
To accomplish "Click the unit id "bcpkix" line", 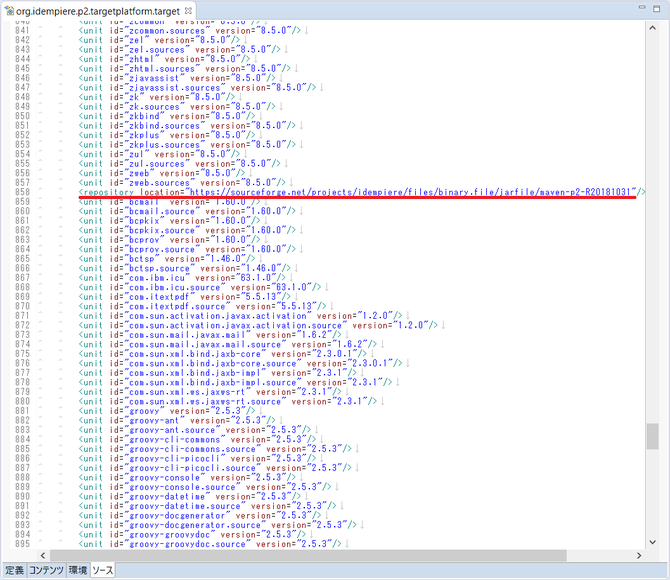I will [170, 221].
